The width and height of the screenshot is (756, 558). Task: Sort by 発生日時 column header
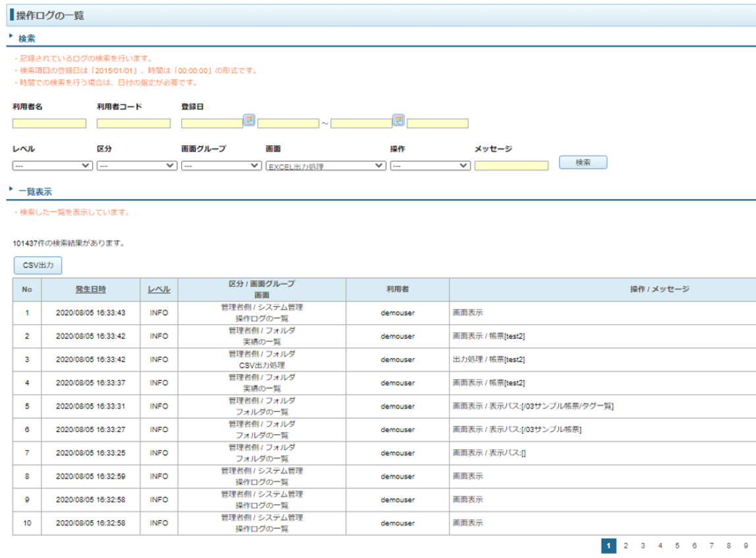pos(90,289)
